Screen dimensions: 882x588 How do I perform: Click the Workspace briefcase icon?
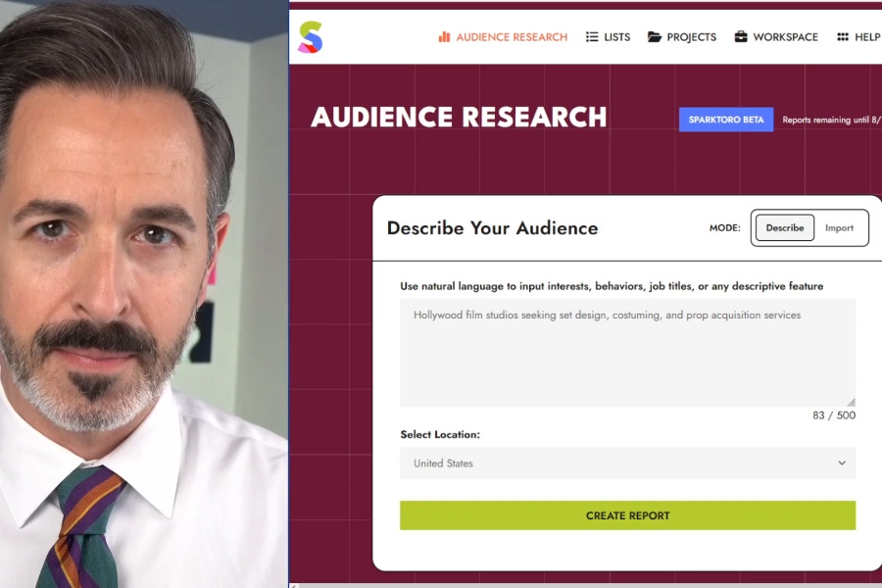click(x=741, y=36)
